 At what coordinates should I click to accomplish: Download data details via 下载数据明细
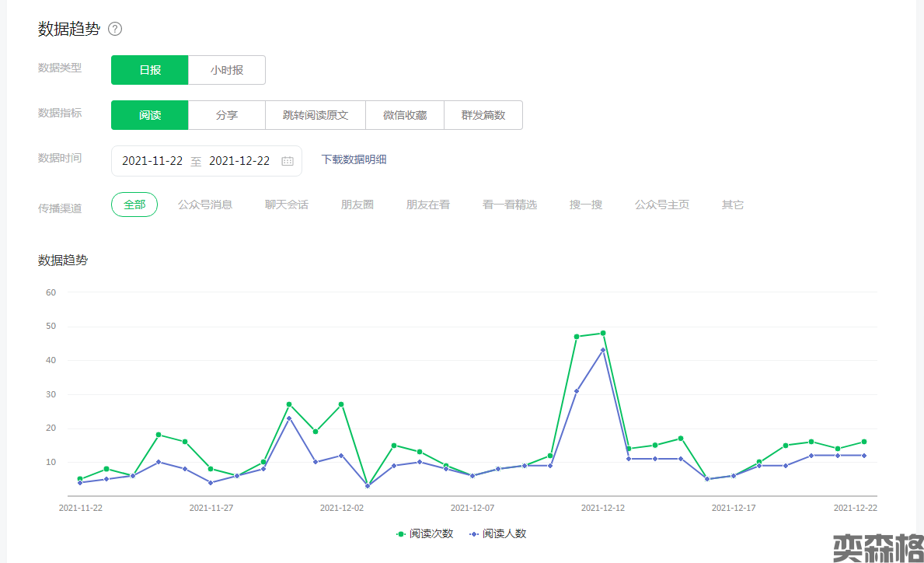pyautogui.click(x=354, y=159)
